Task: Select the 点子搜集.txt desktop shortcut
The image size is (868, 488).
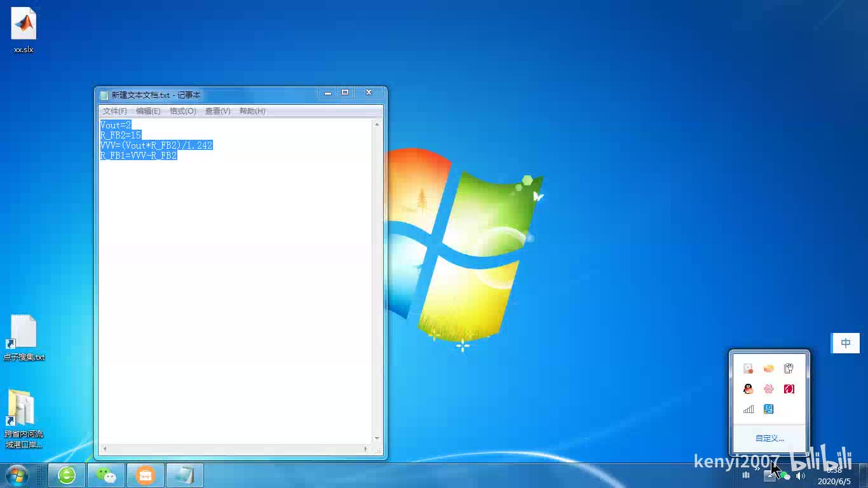Action: pos(24,338)
